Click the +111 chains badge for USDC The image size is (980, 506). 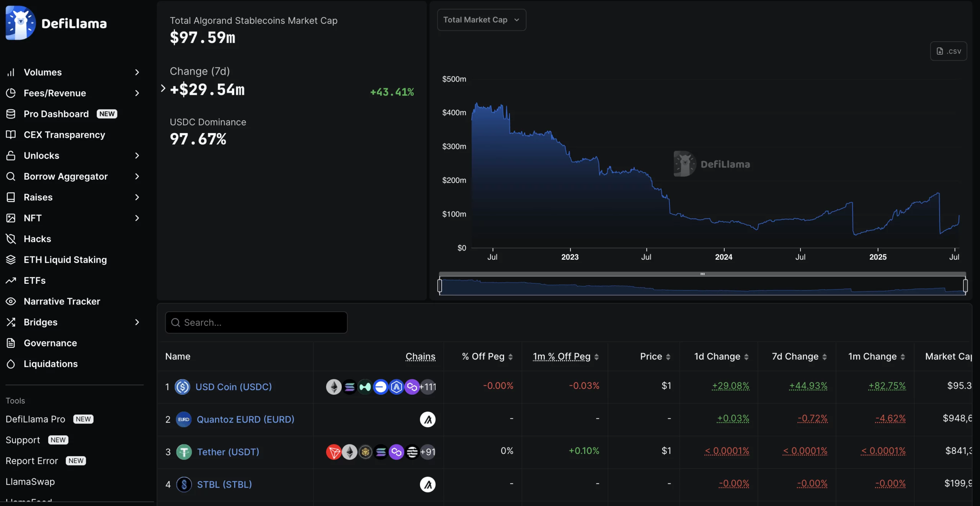[x=428, y=387]
